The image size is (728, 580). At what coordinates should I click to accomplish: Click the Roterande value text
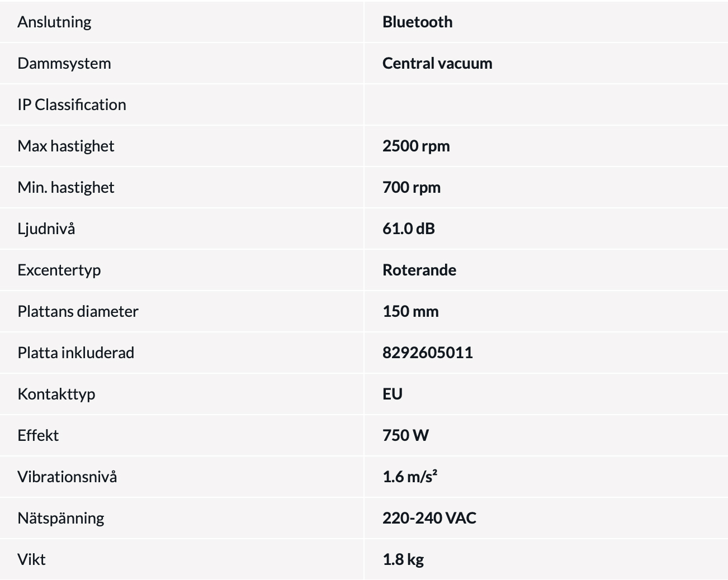419,270
